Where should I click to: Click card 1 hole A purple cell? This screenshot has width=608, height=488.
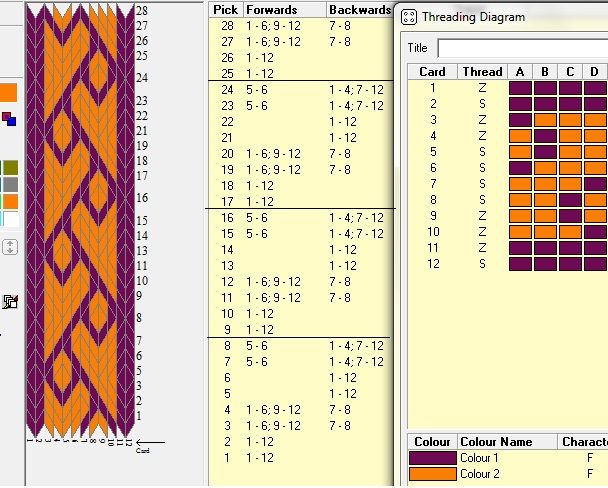(x=520, y=88)
